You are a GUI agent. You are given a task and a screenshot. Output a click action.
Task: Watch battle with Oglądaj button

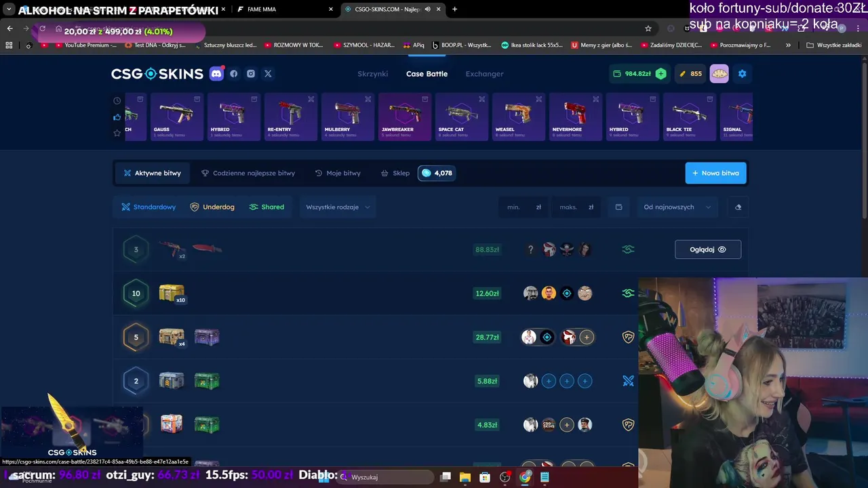point(708,249)
